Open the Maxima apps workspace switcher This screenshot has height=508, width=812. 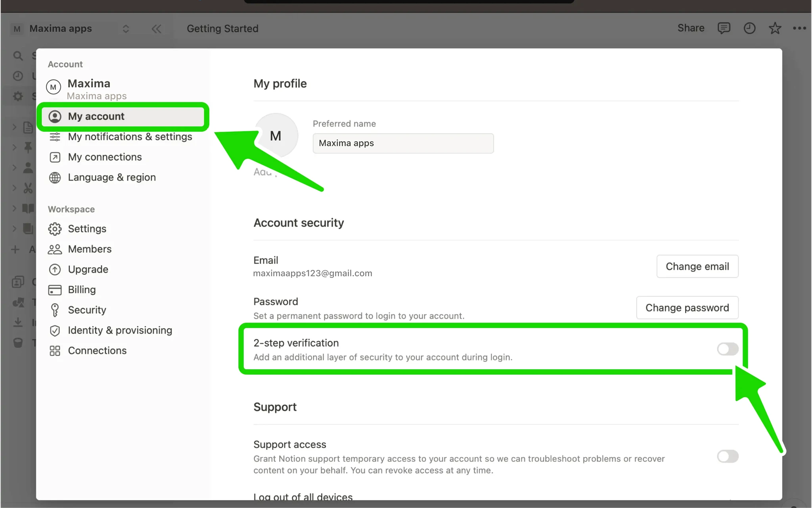tap(70, 29)
